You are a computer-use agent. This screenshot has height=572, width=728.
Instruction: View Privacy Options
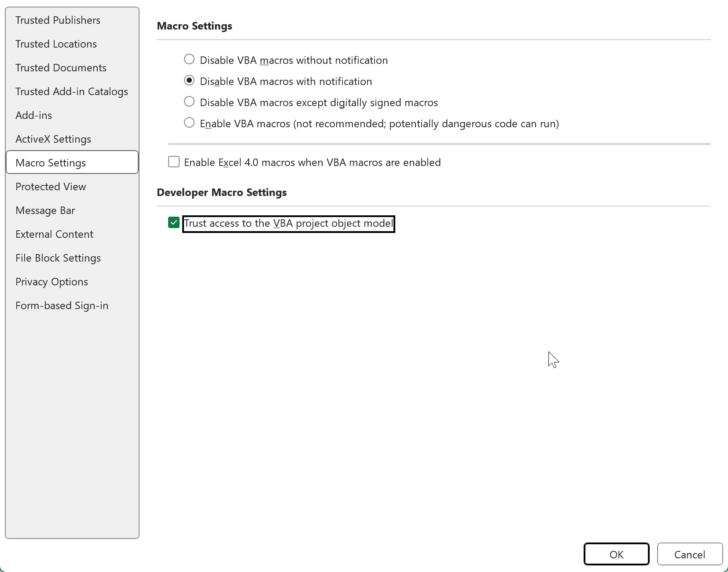point(51,282)
